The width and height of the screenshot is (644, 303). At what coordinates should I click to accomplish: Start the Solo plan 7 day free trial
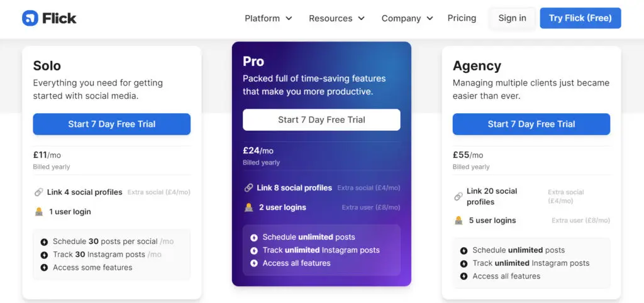(x=112, y=124)
